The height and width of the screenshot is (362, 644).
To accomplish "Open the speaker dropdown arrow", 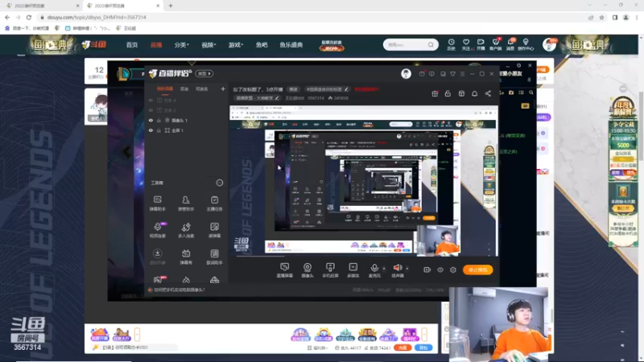I will 407,269.
